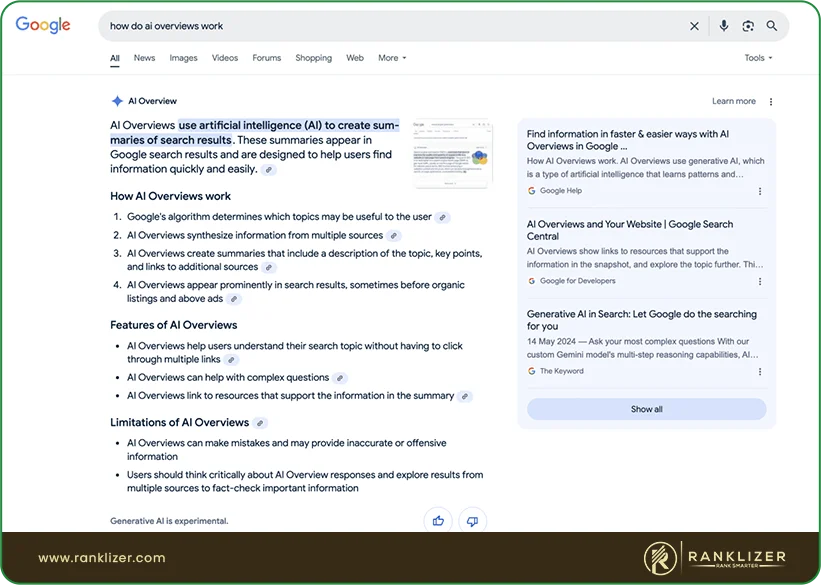Click the 'Features of AI Overviews' heading

[x=173, y=325]
